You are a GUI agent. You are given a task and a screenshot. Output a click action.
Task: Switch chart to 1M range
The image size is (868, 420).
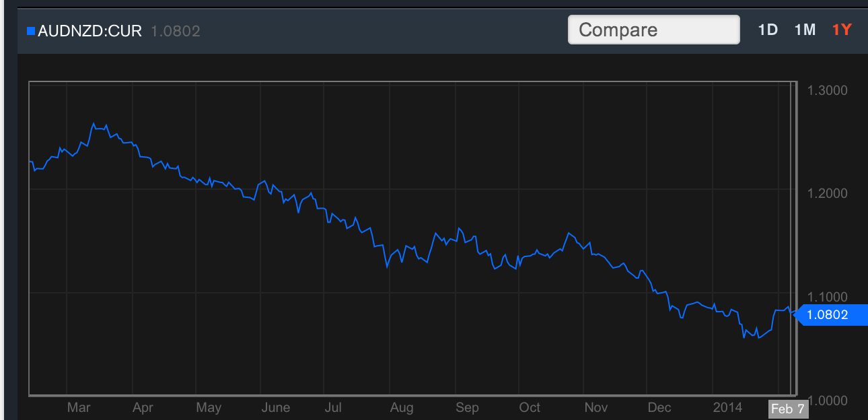(805, 30)
